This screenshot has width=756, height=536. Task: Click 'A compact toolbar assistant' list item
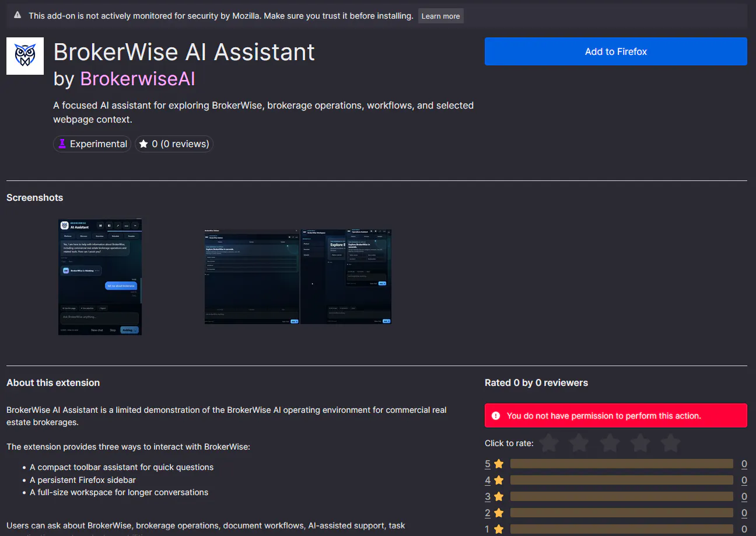[x=121, y=467]
